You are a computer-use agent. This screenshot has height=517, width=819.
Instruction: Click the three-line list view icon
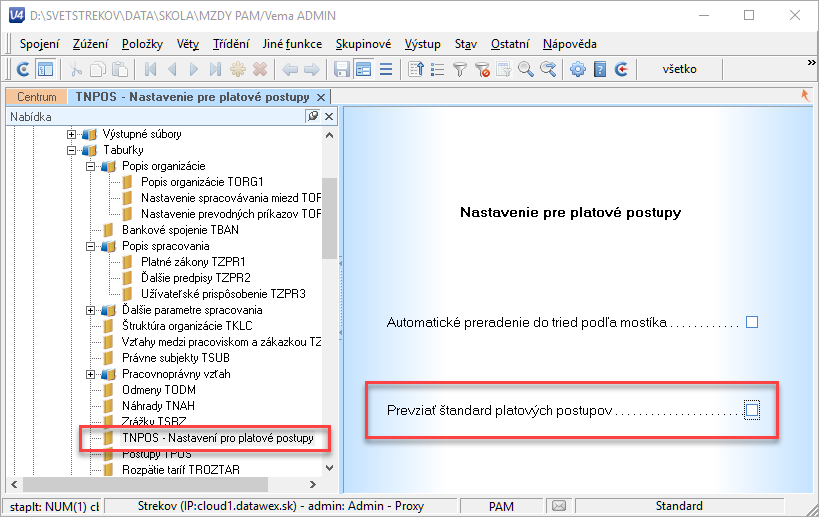point(386,69)
